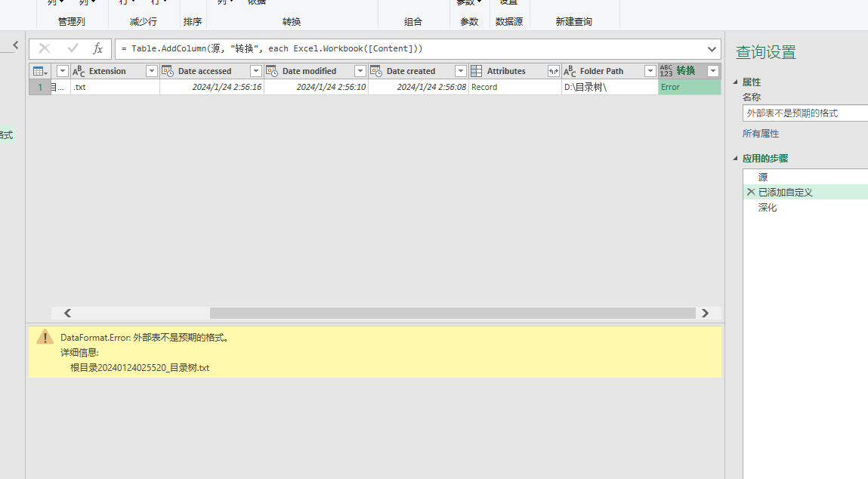The width and height of the screenshot is (868, 479).
Task: Delete the 已添加自定义 step via its X icon
Action: pyautogui.click(x=750, y=191)
